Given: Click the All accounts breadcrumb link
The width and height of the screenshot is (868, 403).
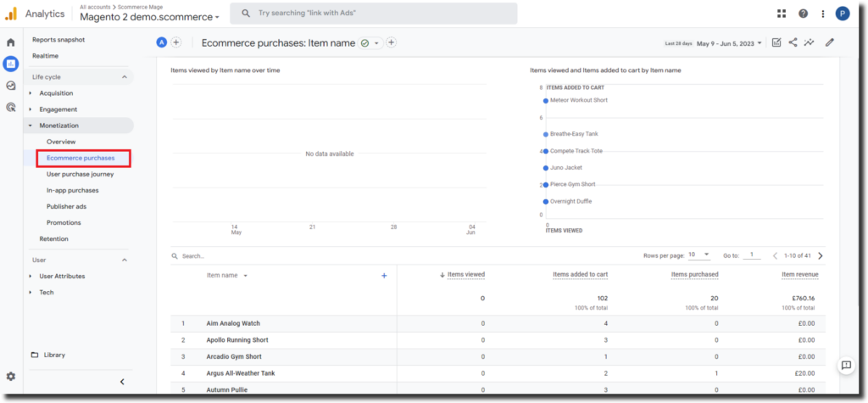Looking at the screenshot, I should tap(97, 7).
